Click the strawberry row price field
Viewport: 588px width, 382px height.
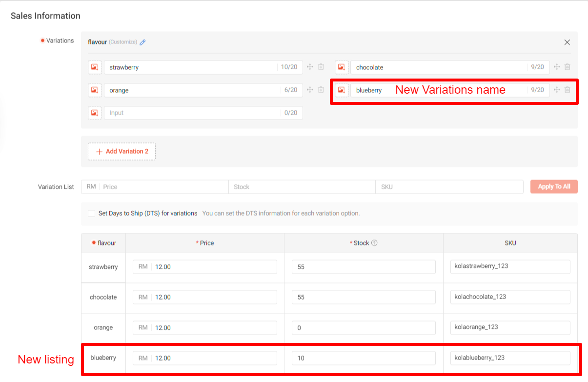205,267
